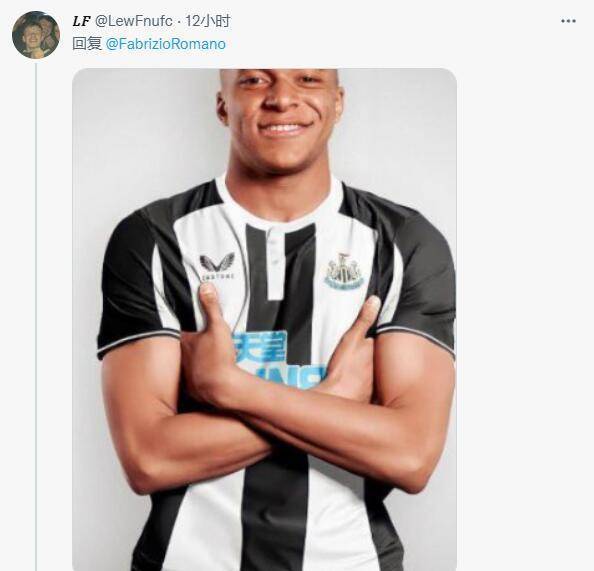
Task: Open the @FabrizioRomano mention link
Action: click(x=165, y=44)
